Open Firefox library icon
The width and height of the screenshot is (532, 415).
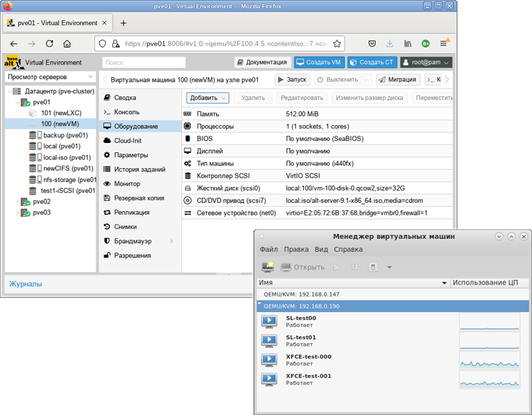coord(408,43)
